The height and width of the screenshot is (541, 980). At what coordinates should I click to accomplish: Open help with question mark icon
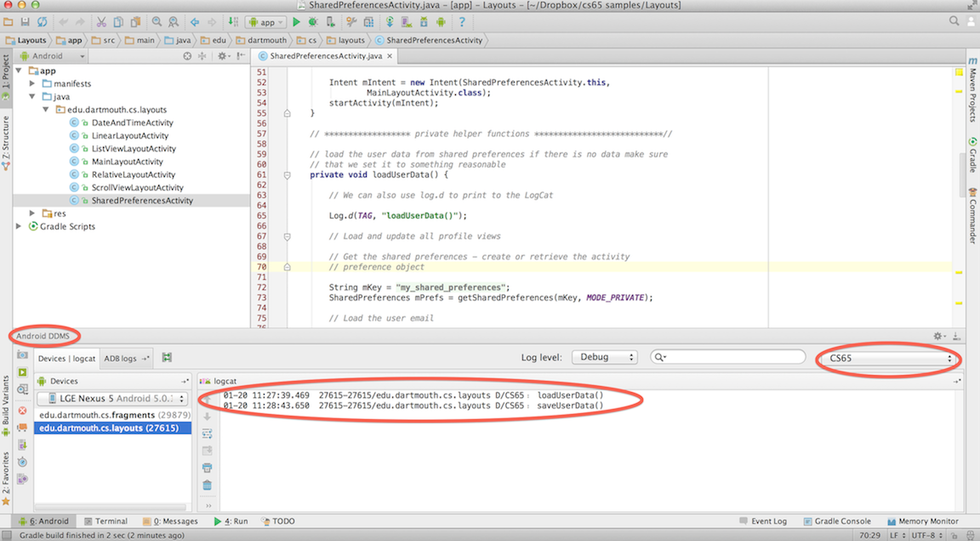coord(462,22)
